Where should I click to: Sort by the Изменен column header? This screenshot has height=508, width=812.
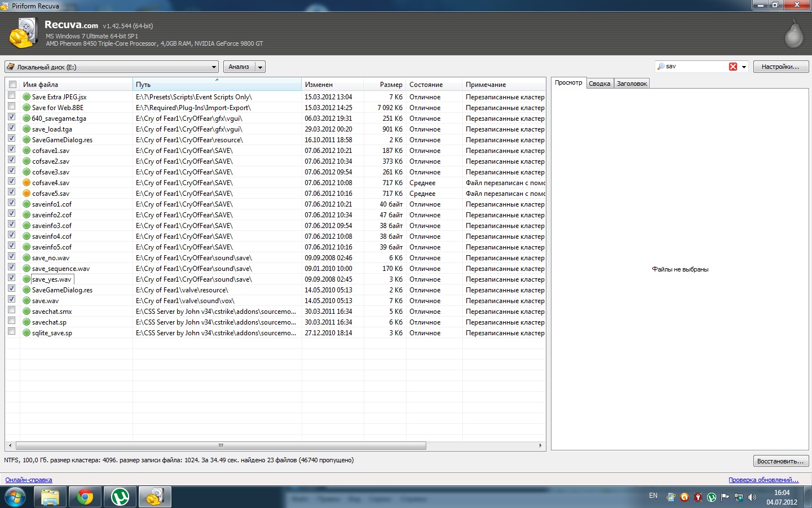(333, 85)
